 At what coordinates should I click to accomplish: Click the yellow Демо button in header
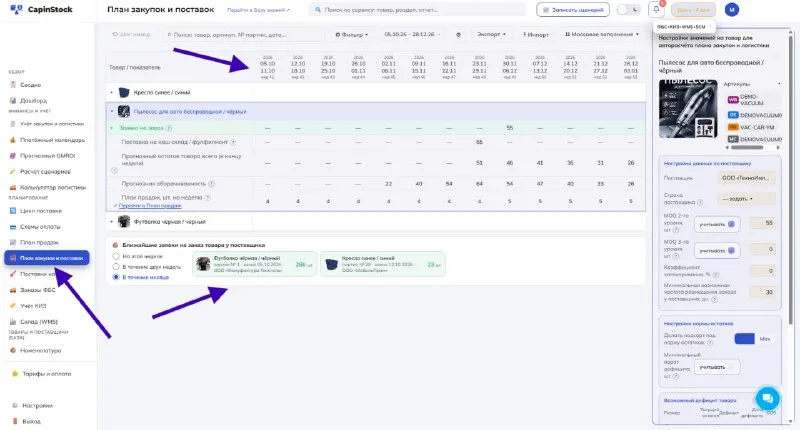point(693,10)
